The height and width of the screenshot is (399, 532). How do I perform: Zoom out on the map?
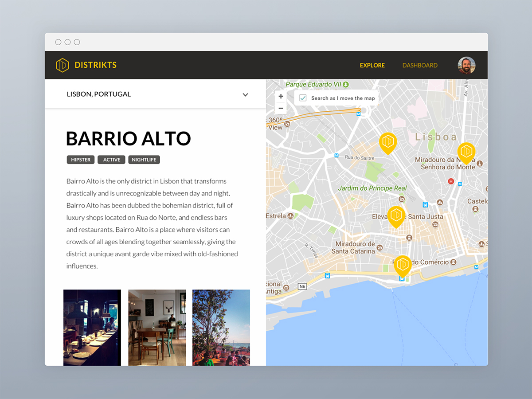(281, 108)
